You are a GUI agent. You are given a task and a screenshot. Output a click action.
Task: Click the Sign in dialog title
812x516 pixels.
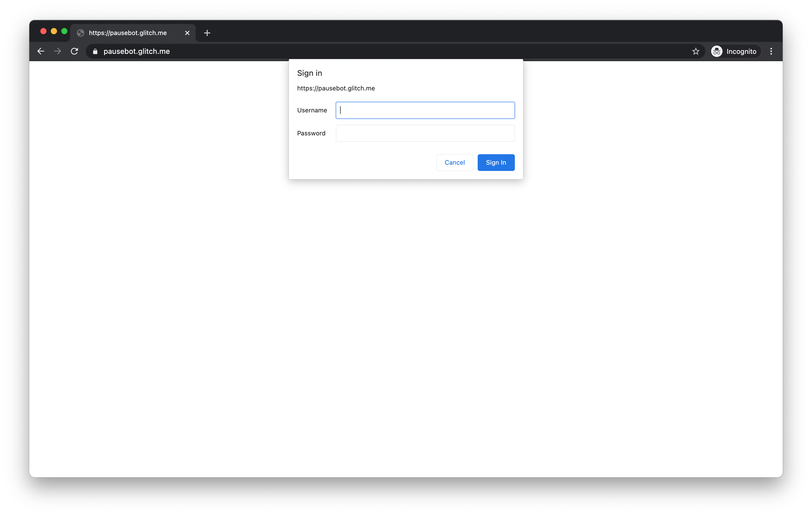309,73
